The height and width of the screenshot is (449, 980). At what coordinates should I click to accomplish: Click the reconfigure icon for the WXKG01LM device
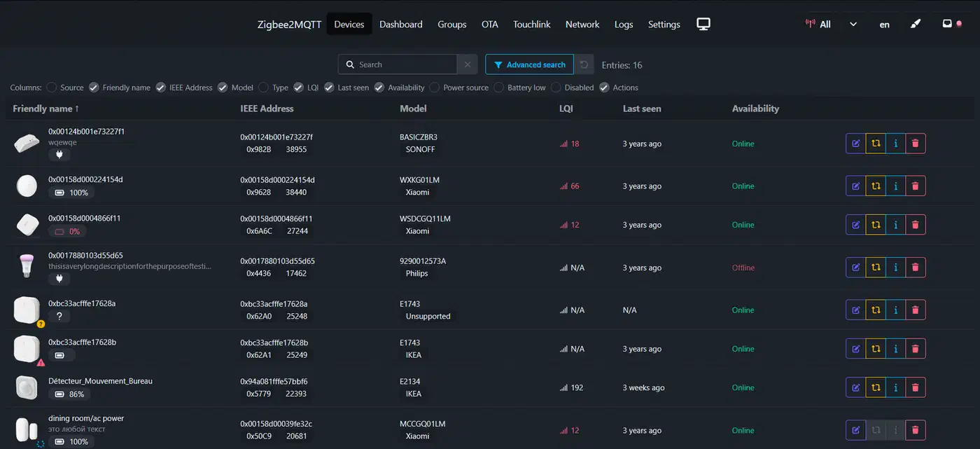pos(876,186)
